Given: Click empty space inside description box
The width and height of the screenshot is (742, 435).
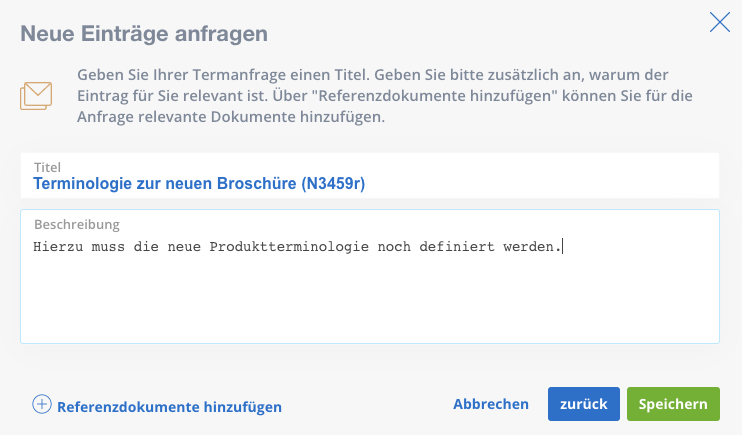Looking at the screenshot, I should [x=370, y=301].
